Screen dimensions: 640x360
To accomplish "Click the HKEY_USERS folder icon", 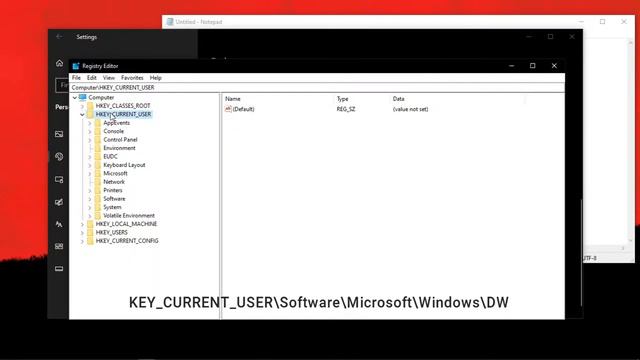I will (x=90, y=232).
